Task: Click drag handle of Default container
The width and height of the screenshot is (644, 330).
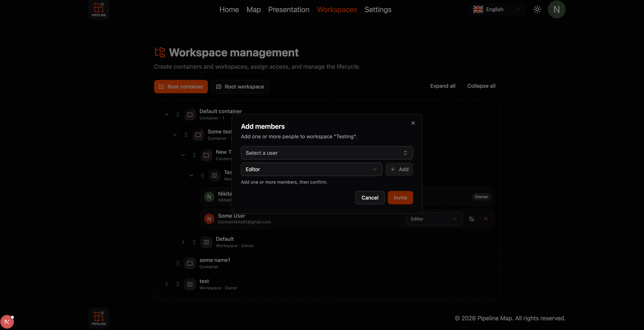Action: [x=178, y=114]
